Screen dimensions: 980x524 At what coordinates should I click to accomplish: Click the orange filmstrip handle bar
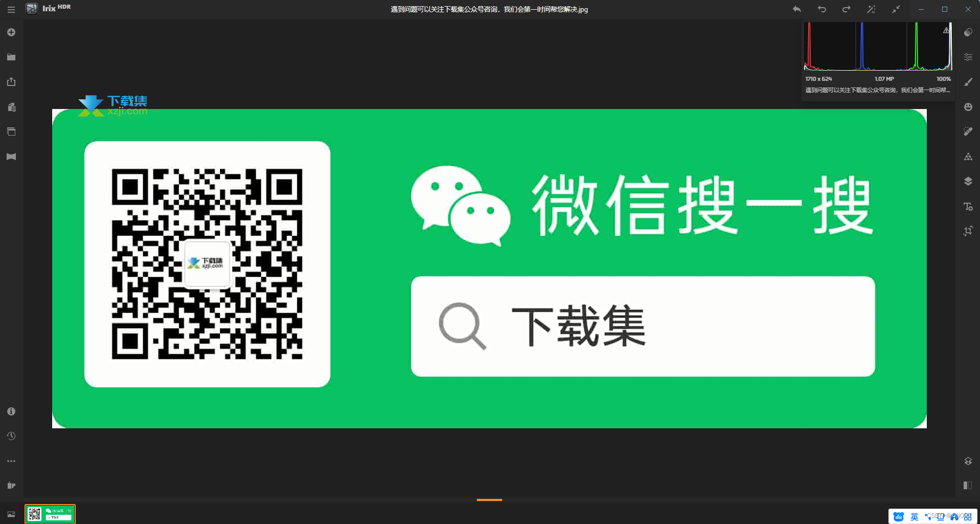tap(489, 500)
